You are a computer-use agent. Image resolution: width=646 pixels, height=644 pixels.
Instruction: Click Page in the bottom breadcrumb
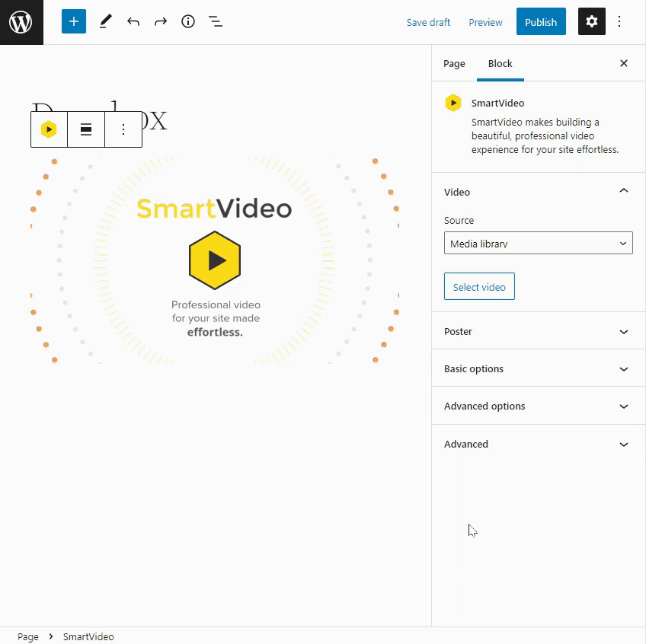pos(28,636)
